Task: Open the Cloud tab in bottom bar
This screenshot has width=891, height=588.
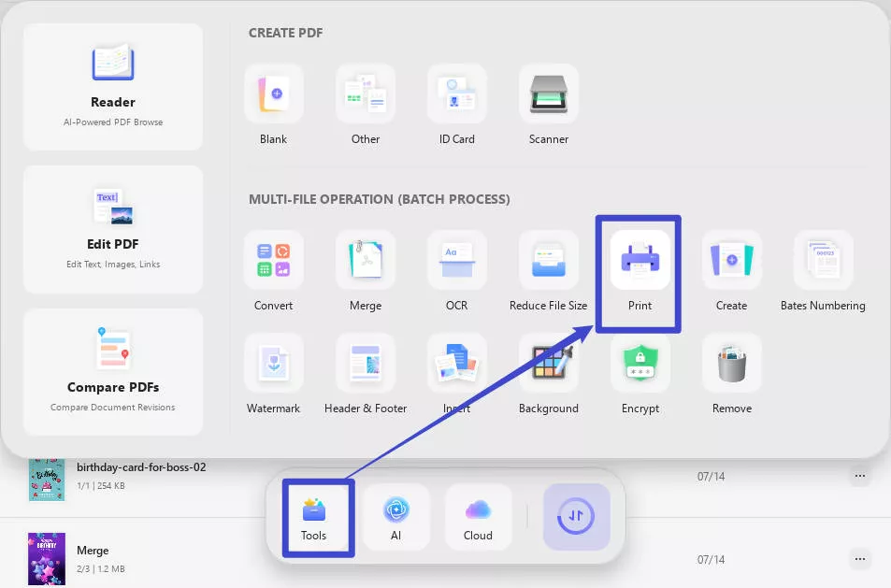Action: [478, 518]
